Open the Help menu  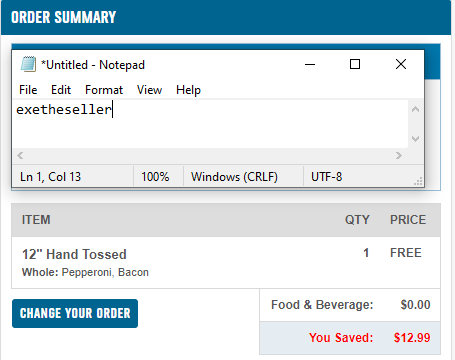coord(188,90)
